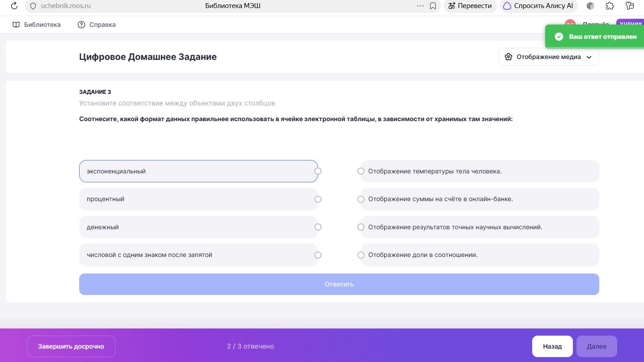Focus the uchebnik.mos.ru address field

[x=66, y=6]
